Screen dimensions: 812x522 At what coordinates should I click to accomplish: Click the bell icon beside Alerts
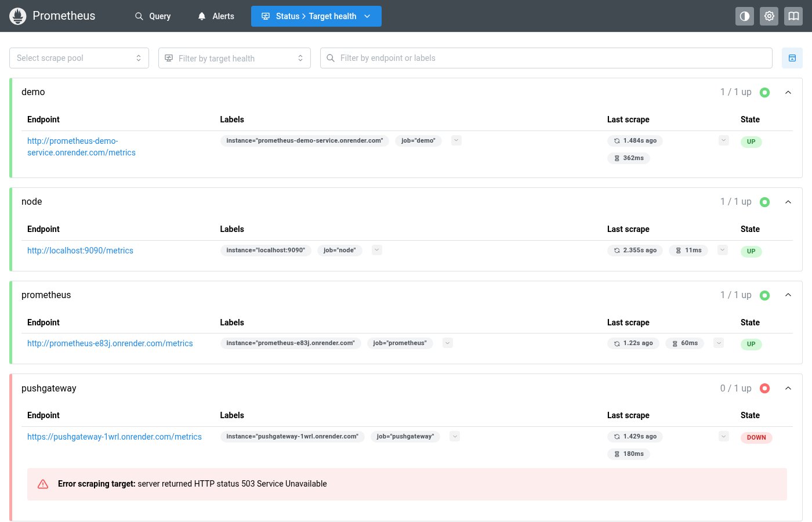(x=202, y=16)
